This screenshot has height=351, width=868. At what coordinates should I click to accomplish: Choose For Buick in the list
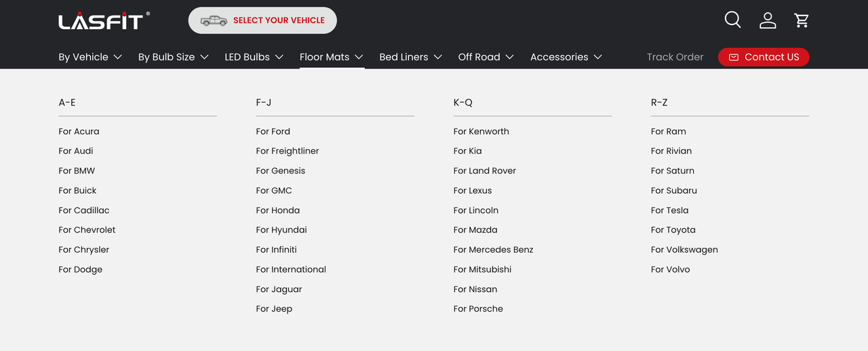point(77,190)
